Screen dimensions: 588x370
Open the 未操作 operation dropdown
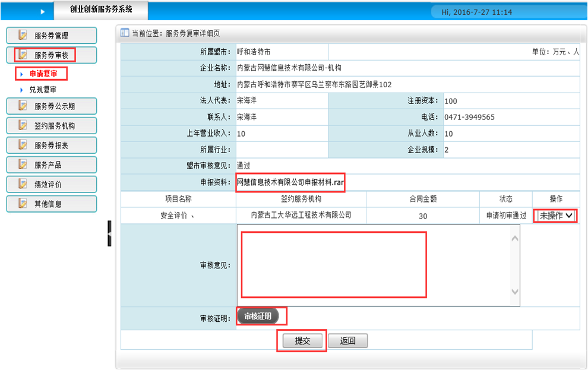coord(556,216)
